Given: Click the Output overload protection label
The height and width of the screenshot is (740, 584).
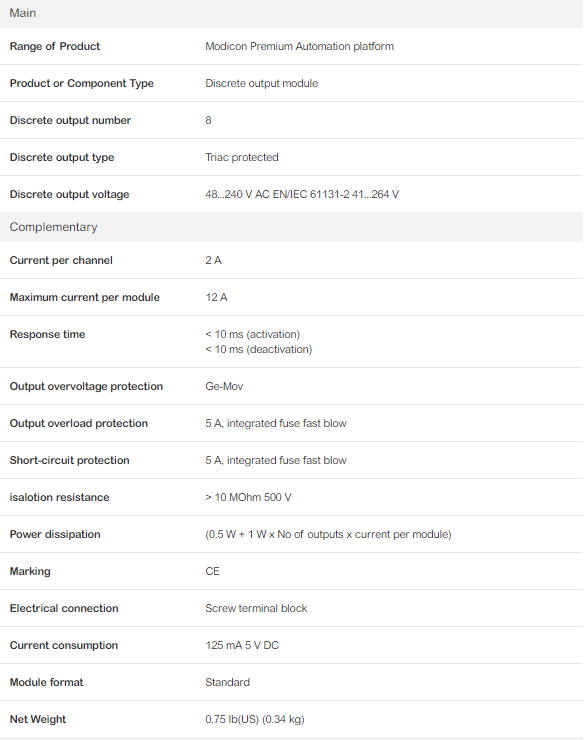Looking at the screenshot, I should point(79,423).
